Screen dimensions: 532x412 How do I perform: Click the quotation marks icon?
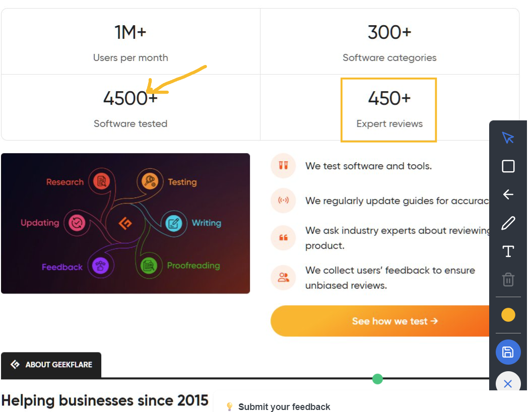[x=283, y=238]
